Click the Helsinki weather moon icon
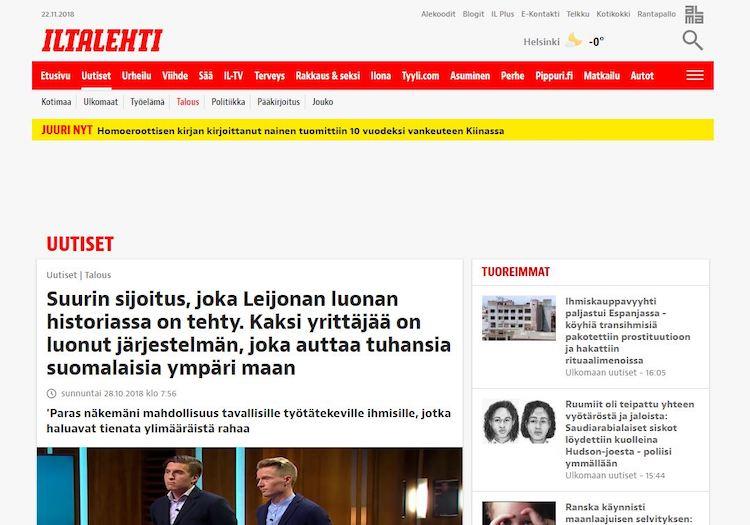This screenshot has width=750, height=525. (x=574, y=41)
